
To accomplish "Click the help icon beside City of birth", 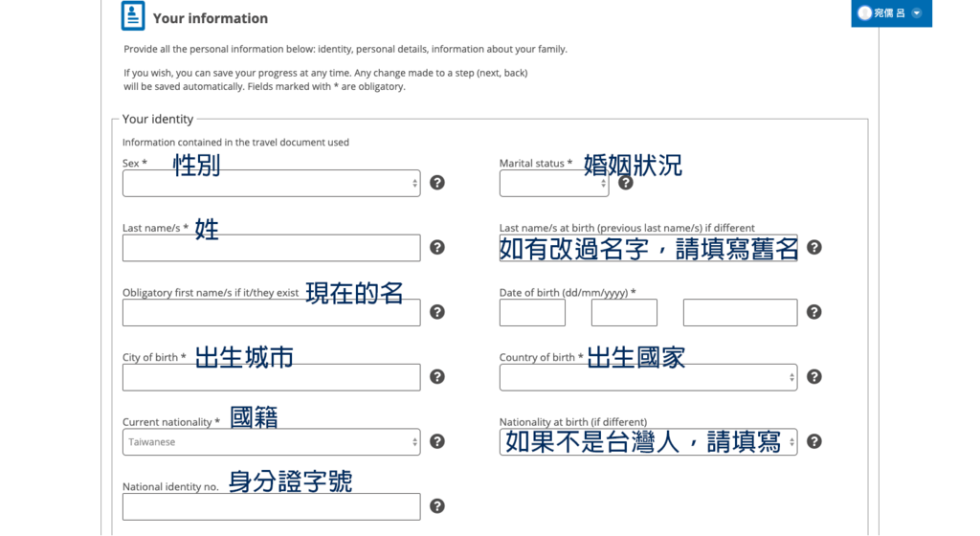I will (x=437, y=377).
